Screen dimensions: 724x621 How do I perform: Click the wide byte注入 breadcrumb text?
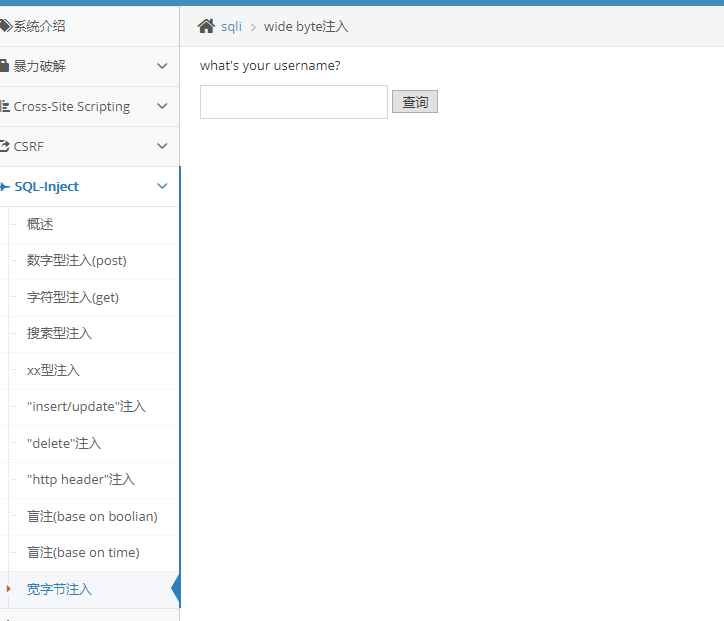pos(306,27)
